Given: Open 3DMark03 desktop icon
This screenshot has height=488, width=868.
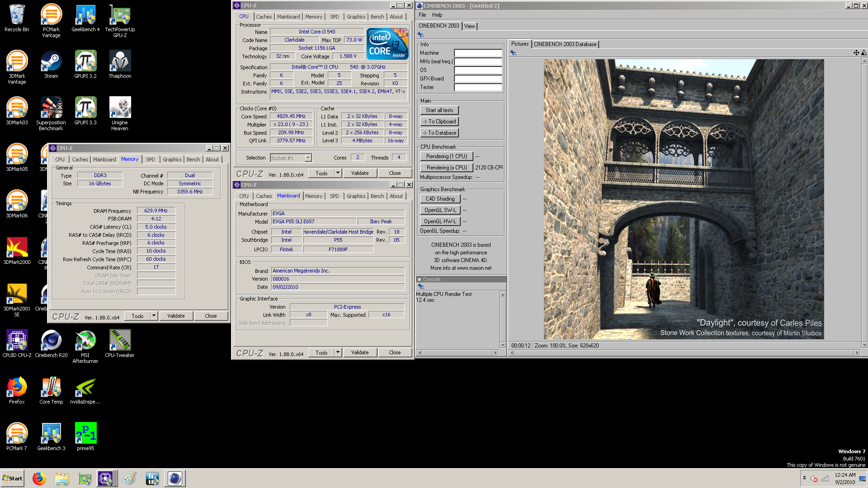Looking at the screenshot, I should point(17,111).
